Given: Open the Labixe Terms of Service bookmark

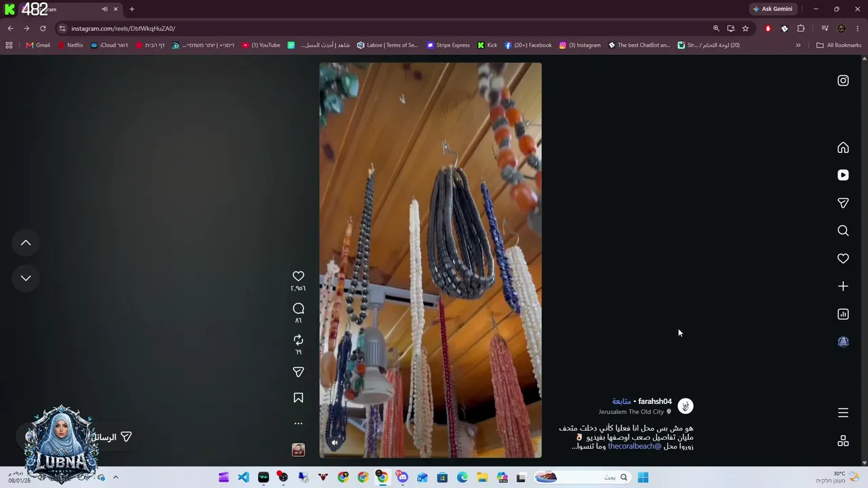Looking at the screenshot, I should pos(388,45).
